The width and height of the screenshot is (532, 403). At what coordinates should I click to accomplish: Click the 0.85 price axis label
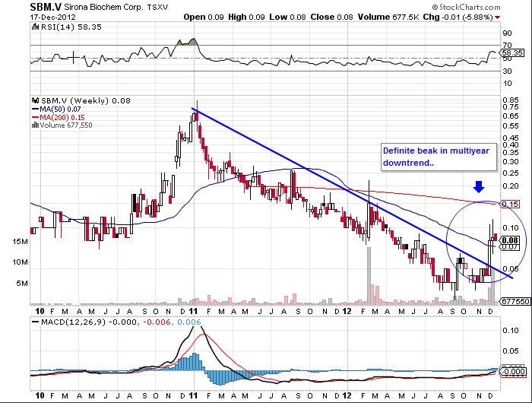point(511,100)
